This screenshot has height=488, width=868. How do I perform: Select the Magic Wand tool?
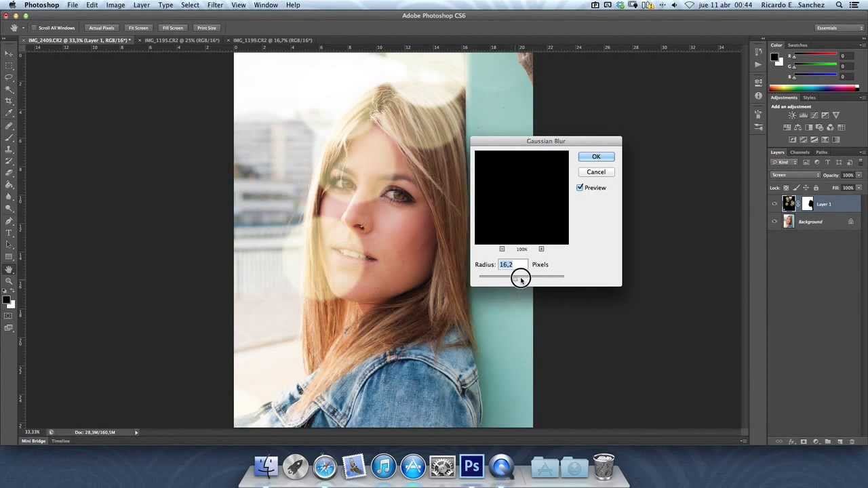pos(9,89)
